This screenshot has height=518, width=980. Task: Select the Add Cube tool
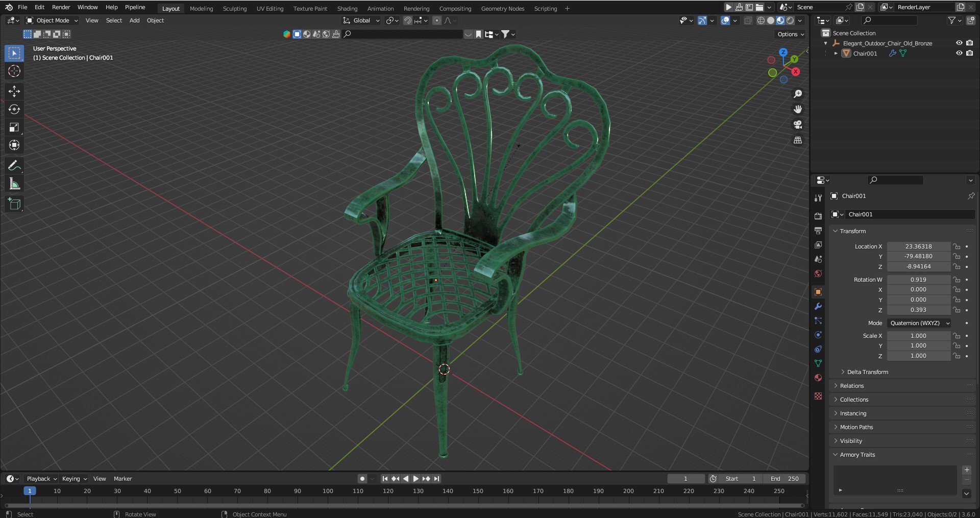[14, 204]
